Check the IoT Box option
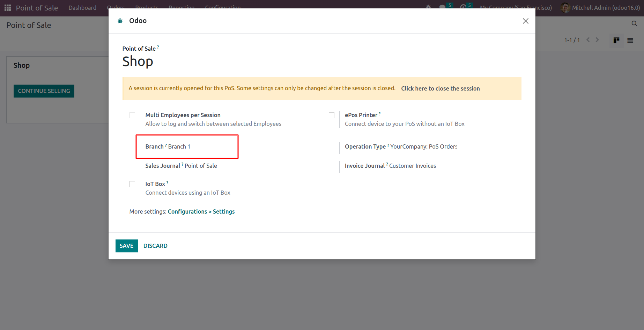This screenshot has width=644, height=330. (132, 184)
